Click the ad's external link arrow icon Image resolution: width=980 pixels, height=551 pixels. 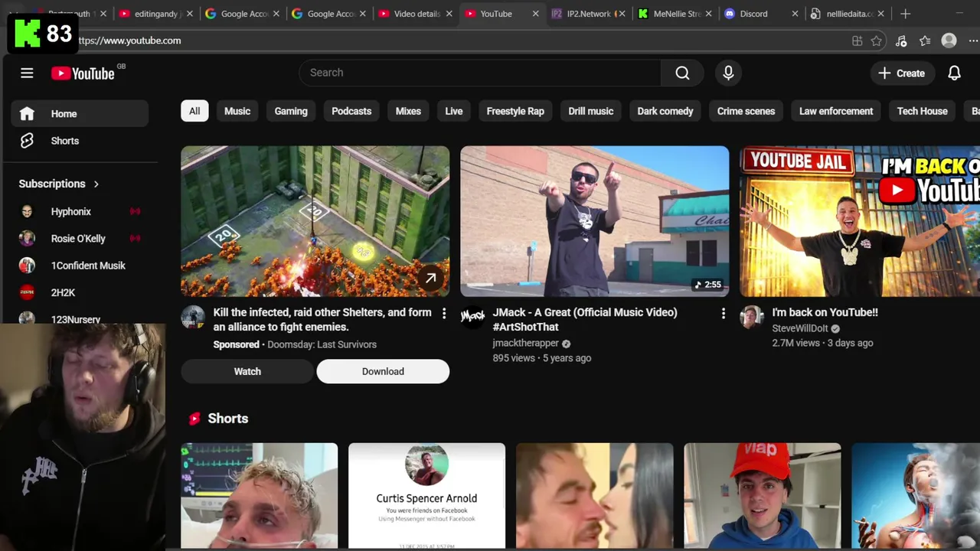pos(431,279)
